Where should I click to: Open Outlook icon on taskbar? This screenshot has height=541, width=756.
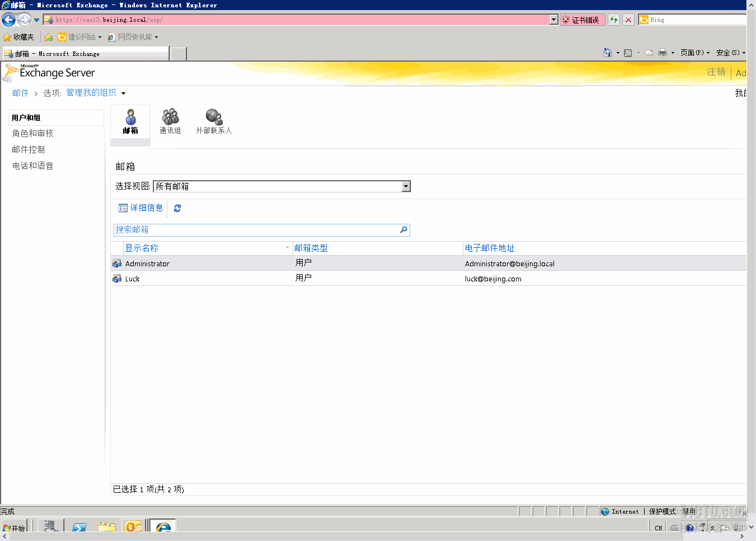(x=134, y=526)
